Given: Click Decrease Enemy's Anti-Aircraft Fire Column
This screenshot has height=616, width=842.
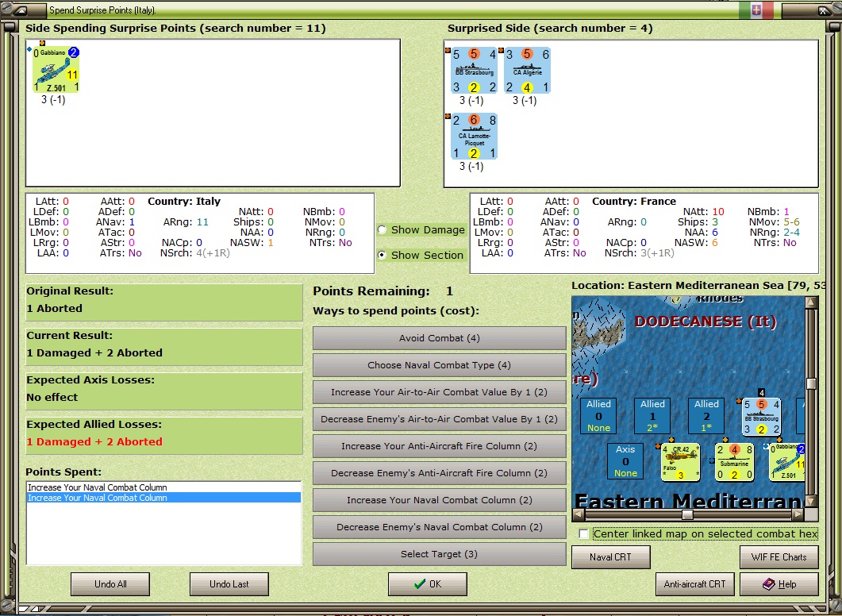Looking at the screenshot, I should tap(440, 473).
